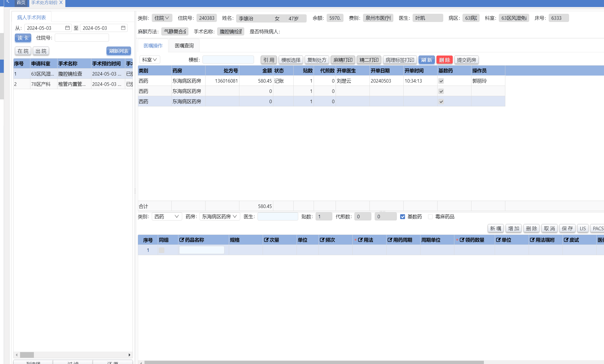Click the red 删除 button
The width and height of the screenshot is (604, 364).
444,60
